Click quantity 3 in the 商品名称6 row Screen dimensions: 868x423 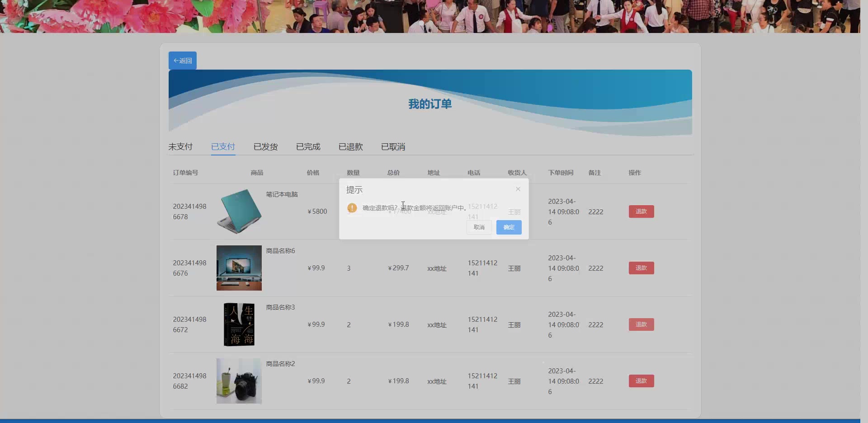coord(349,268)
